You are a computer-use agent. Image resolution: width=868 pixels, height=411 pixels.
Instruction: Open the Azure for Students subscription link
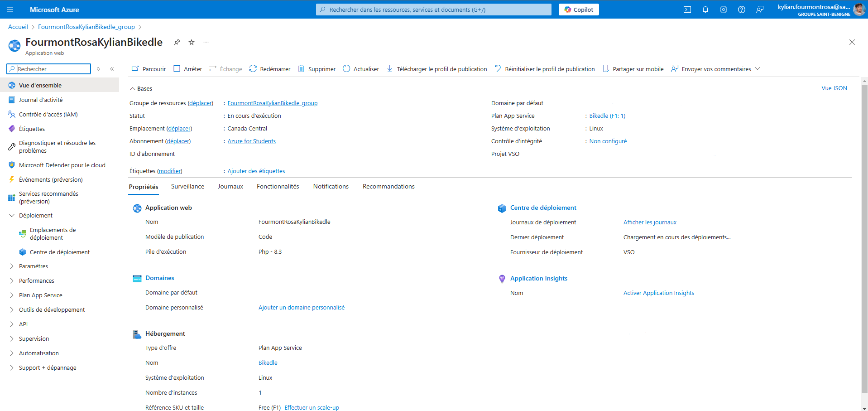(252, 141)
